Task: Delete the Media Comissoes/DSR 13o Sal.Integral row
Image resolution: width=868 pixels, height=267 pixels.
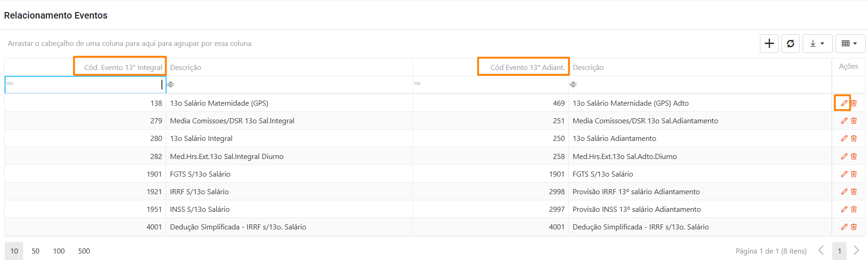Action: click(x=854, y=121)
